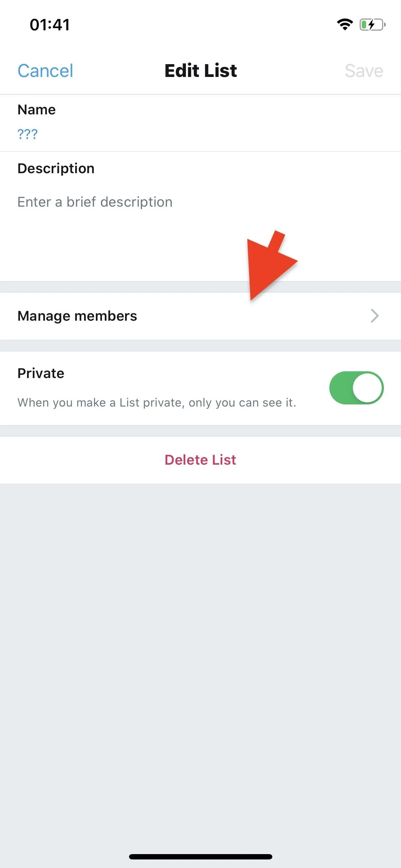Open Manage members via chevron arrow
Screen dimensions: 401x868
(375, 316)
